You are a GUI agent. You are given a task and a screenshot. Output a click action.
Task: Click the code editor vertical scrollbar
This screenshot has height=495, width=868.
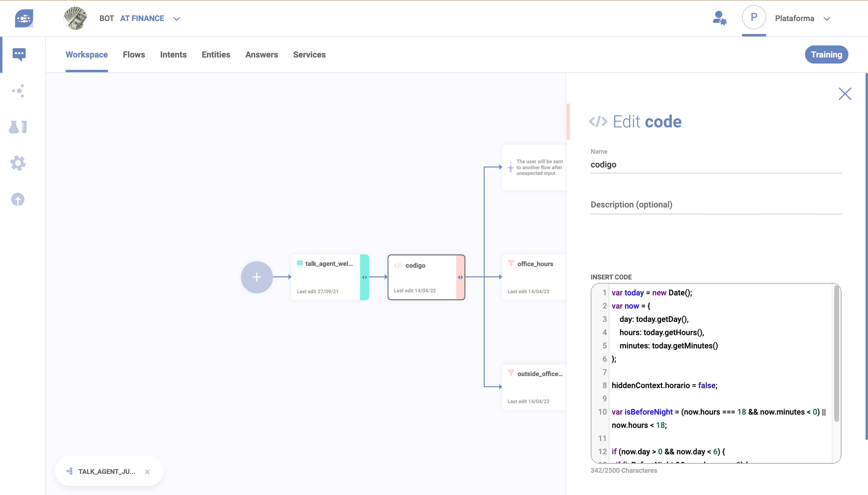[836, 354]
